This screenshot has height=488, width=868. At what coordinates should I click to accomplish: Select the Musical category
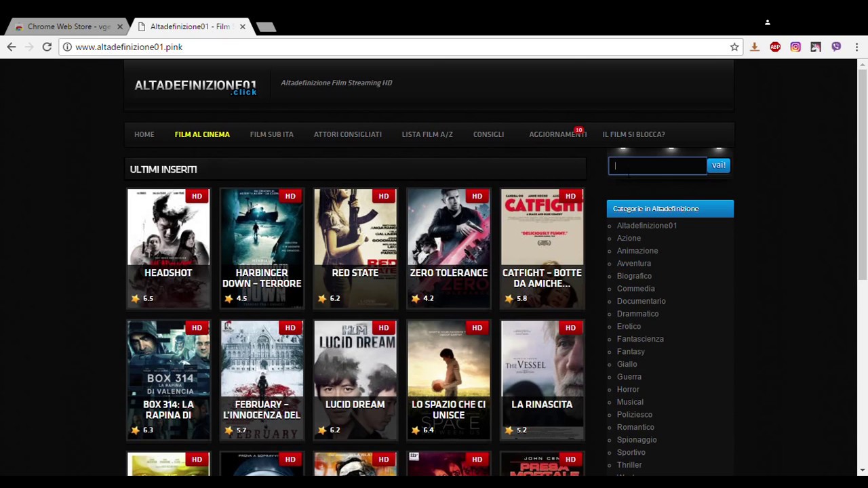(x=630, y=402)
